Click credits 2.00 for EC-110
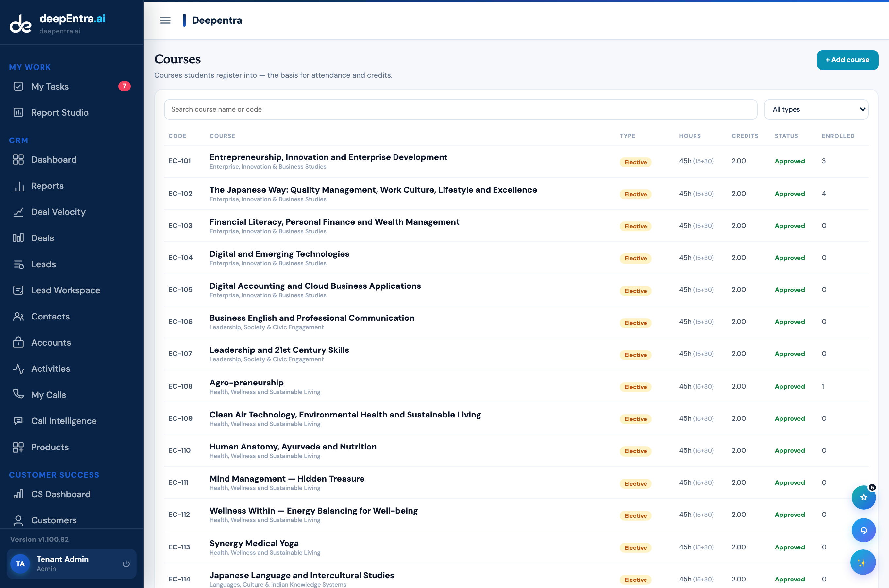 [739, 450]
